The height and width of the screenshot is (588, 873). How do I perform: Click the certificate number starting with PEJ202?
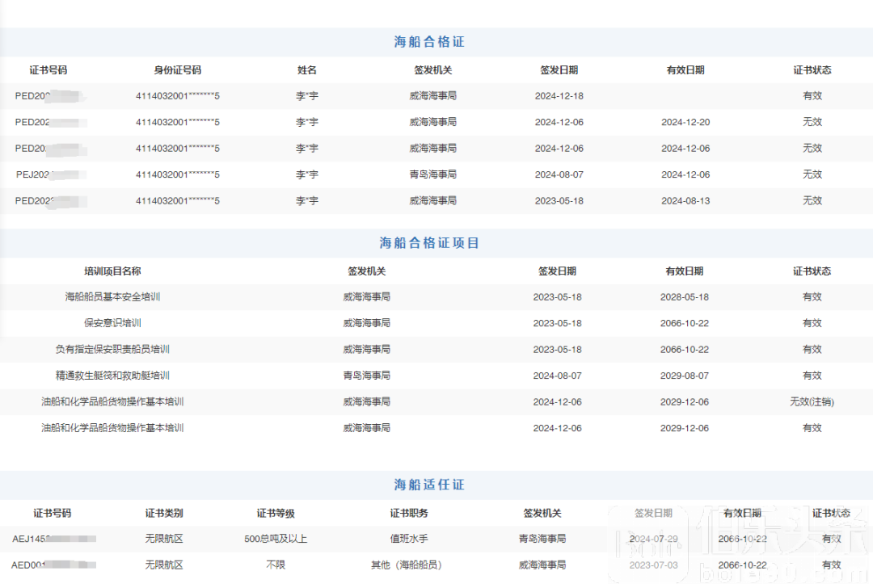[x=50, y=174]
